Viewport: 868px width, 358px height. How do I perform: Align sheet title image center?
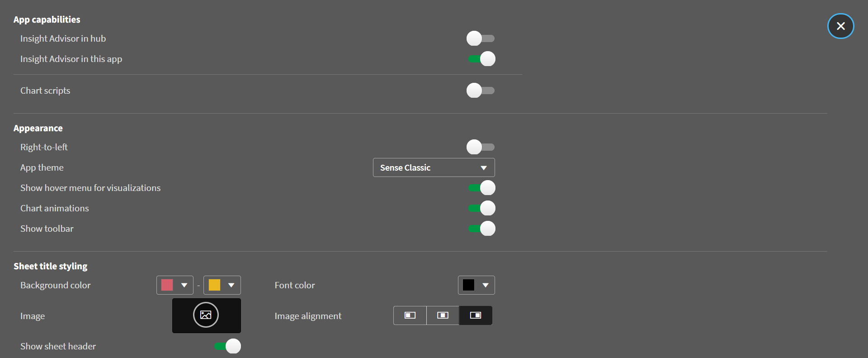pos(443,315)
